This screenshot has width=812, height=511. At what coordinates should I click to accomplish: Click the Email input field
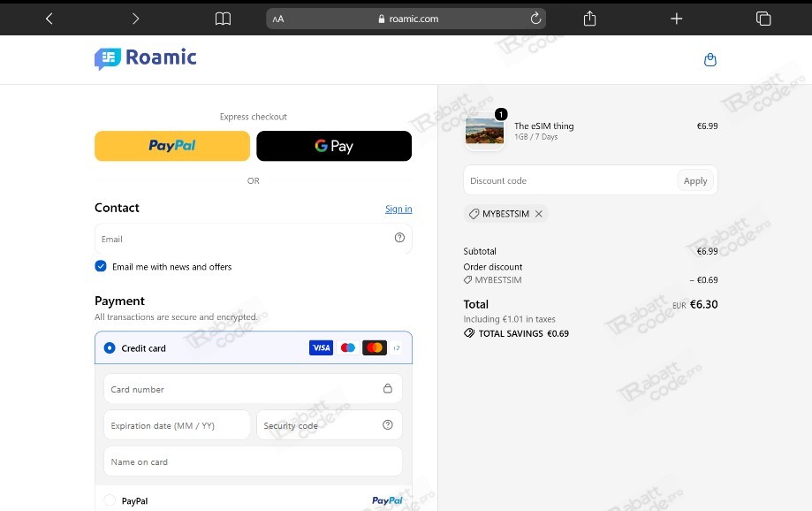254,239
